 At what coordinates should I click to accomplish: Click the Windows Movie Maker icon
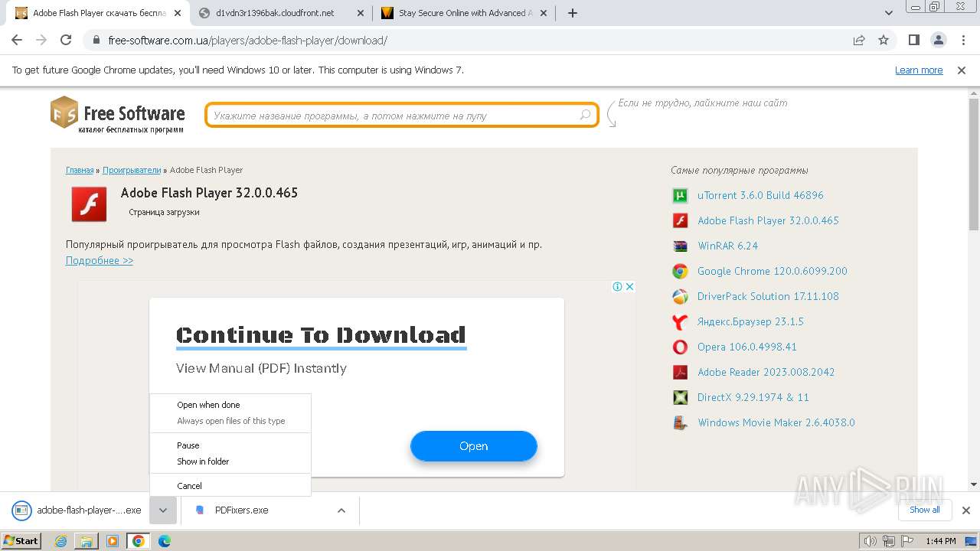(x=680, y=422)
